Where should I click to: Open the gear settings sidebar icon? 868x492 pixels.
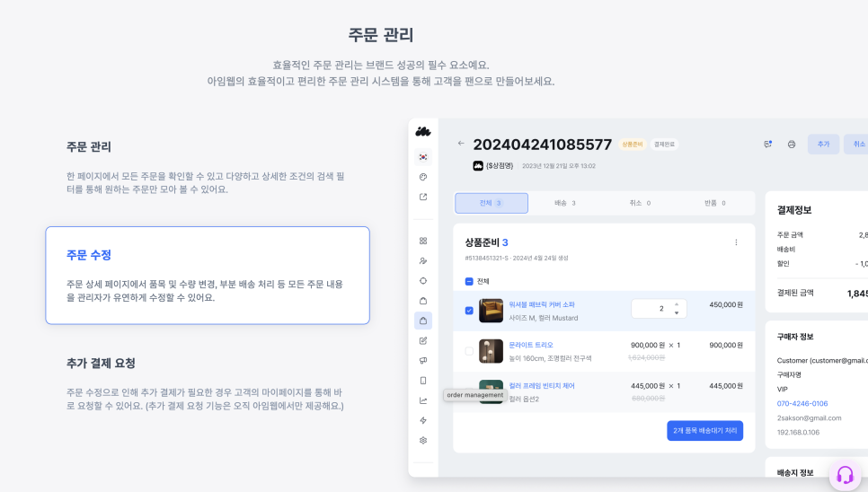pyautogui.click(x=423, y=441)
